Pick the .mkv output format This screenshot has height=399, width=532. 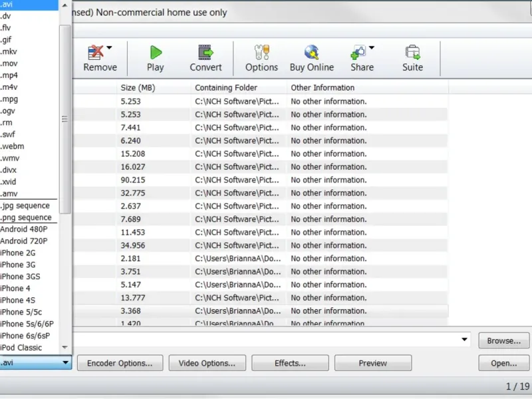(29, 52)
